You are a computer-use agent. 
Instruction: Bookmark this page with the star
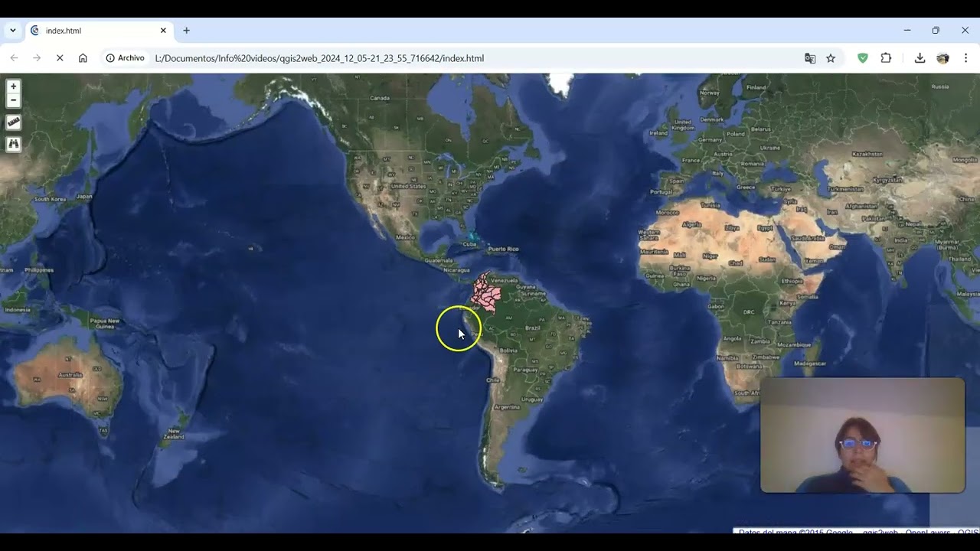click(x=831, y=58)
